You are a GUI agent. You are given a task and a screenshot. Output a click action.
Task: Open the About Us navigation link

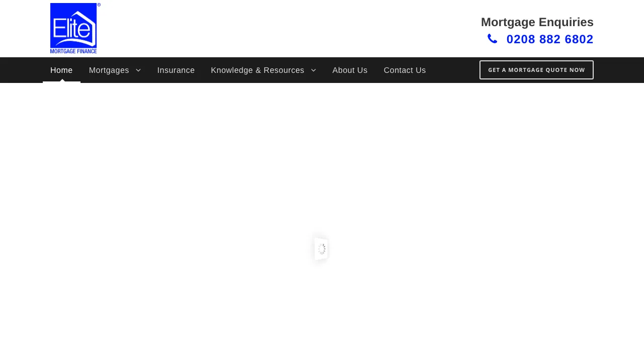coord(350,70)
